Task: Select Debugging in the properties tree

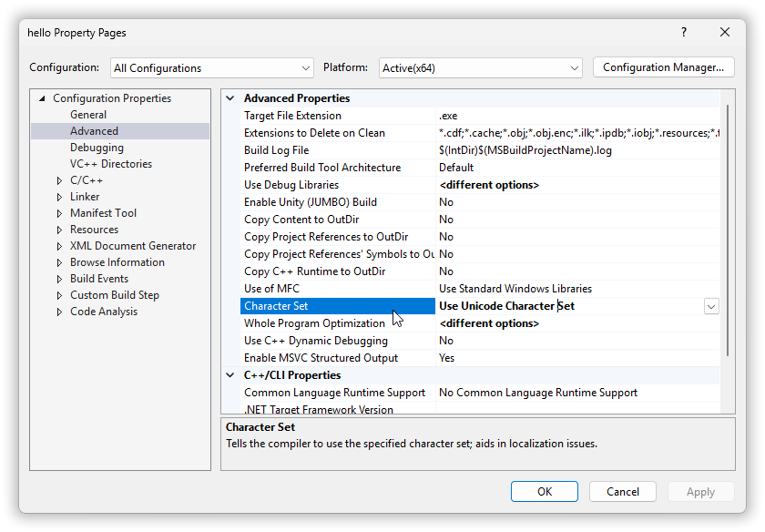Action: [x=97, y=148]
